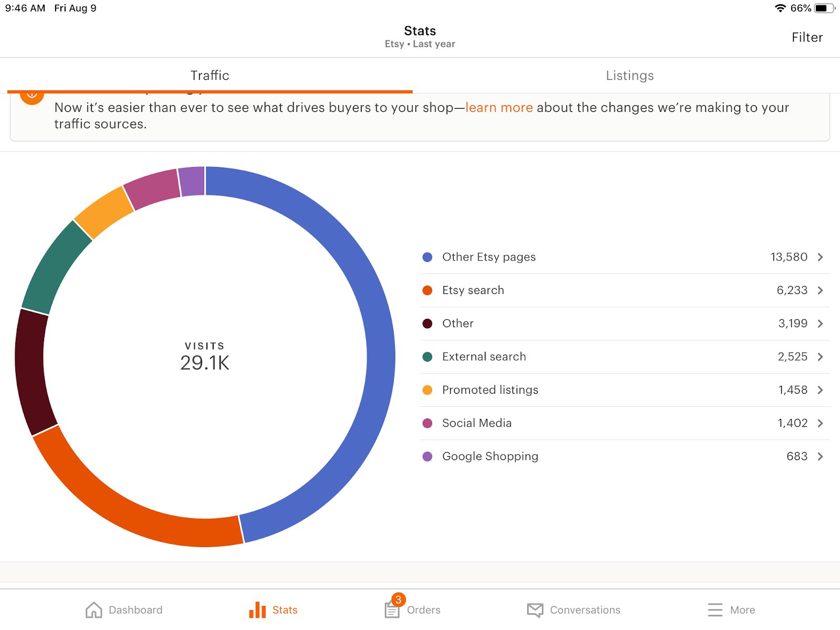Tap the Wi-Fi status icon

(780, 8)
